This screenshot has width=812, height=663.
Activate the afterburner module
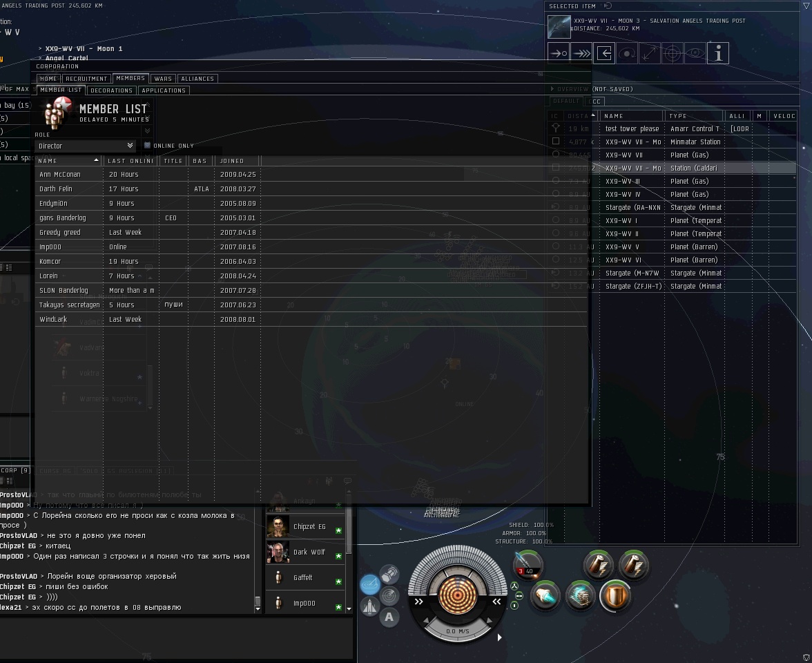click(x=545, y=595)
